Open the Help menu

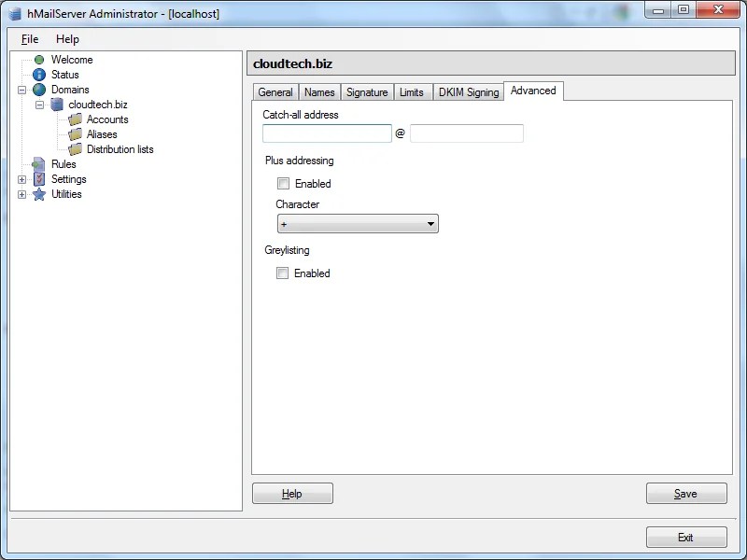coord(67,39)
